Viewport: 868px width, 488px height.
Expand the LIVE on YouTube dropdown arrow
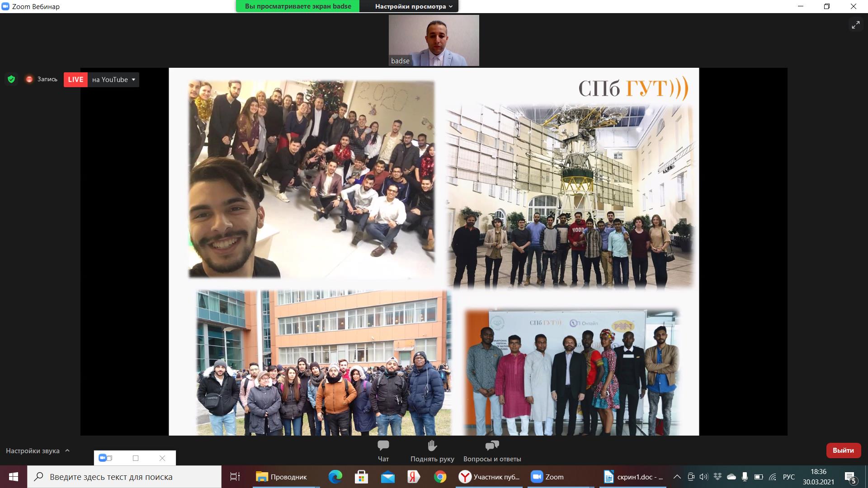coord(133,80)
